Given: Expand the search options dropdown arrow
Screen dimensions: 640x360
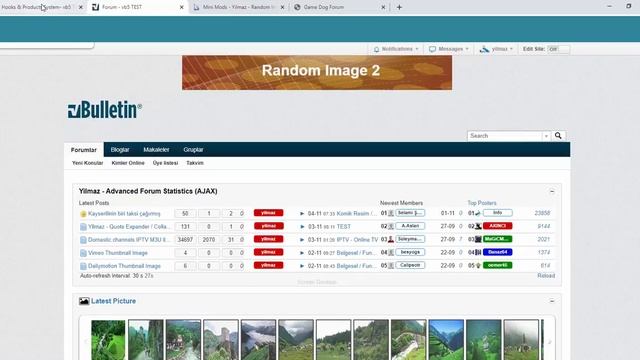Looking at the screenshot, I should tap(546, 136).
